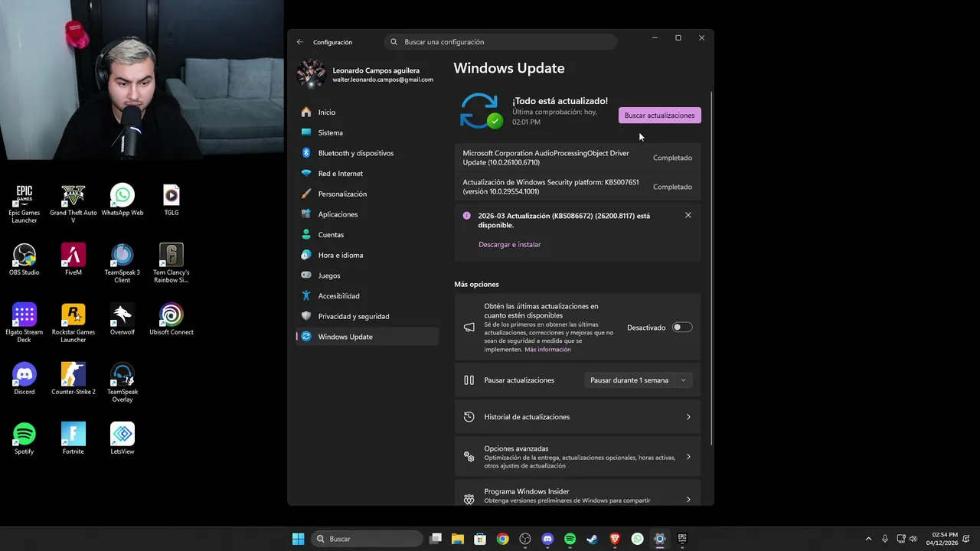
Task: Open Epic Games from the taskbar
Action: (682, 539)
